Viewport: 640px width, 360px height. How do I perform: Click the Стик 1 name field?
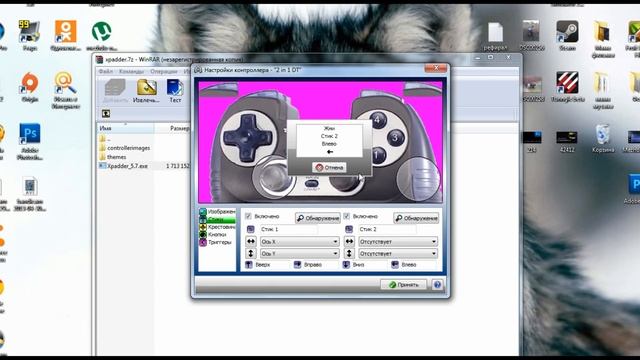289,229
